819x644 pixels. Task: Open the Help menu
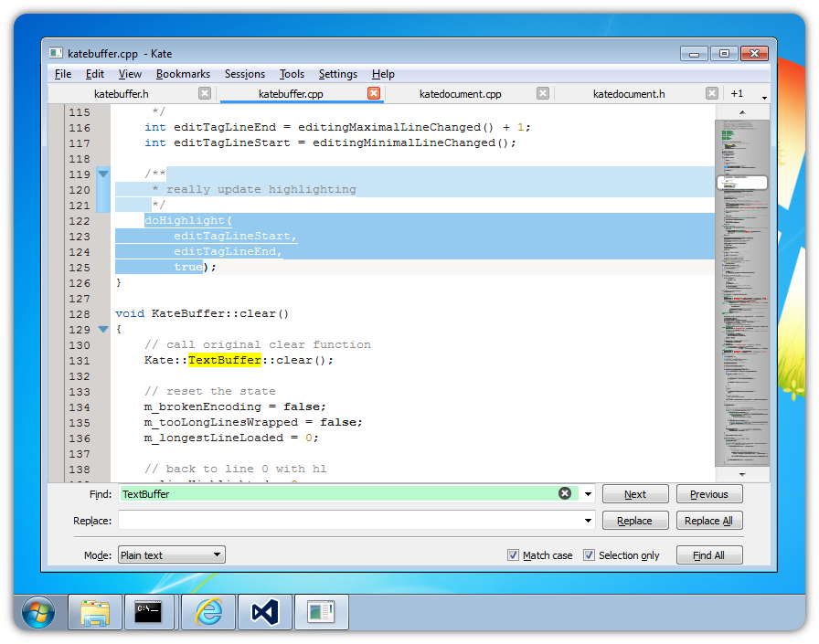point(383,74)
